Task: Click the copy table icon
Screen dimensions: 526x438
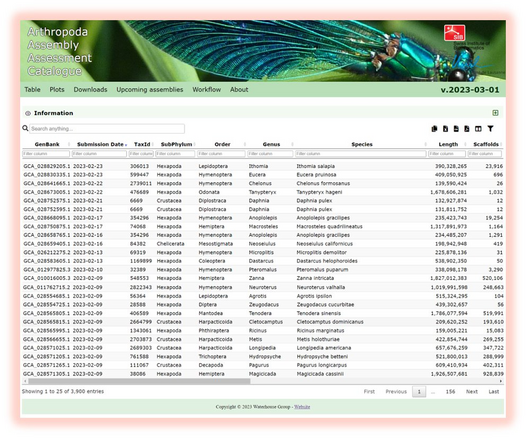Action: [434, 129]
